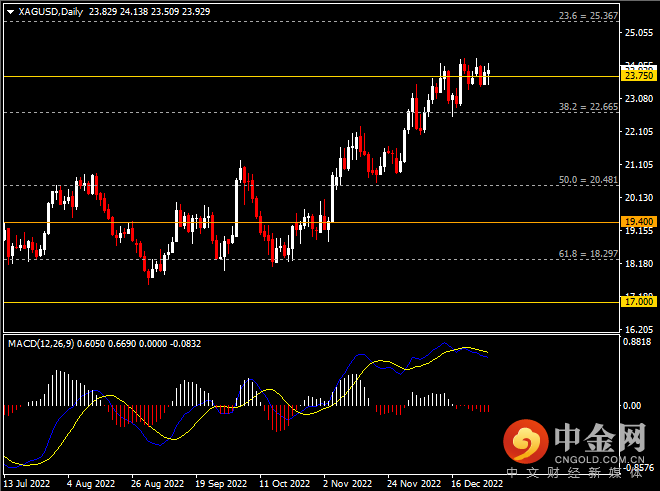Select the MACD(12,26,9) indicator label
This screenshot has height=491, width=660.
(x=48, y=344)
